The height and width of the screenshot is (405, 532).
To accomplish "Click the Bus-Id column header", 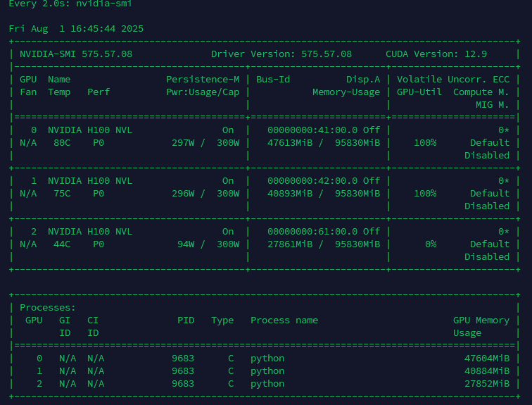I will click(x=273, y=80).
